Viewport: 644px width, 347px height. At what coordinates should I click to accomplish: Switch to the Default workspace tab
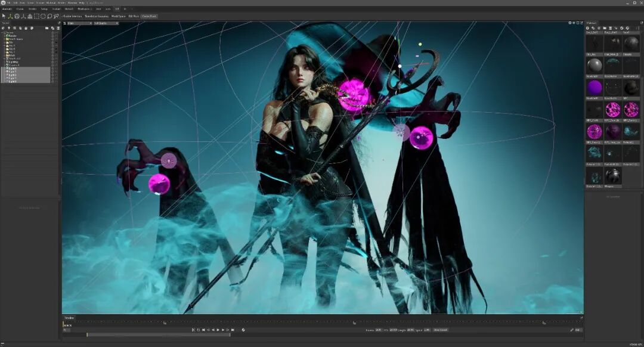point(69,8)
